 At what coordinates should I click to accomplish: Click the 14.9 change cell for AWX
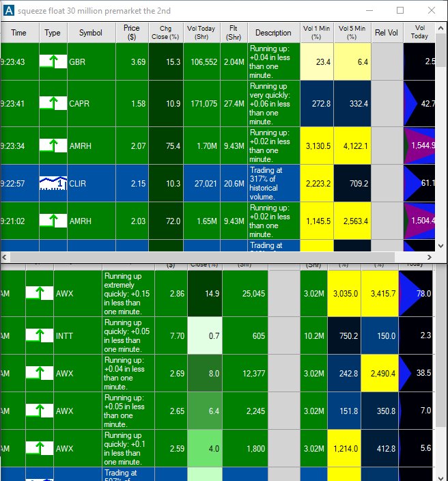coord(204,294)
